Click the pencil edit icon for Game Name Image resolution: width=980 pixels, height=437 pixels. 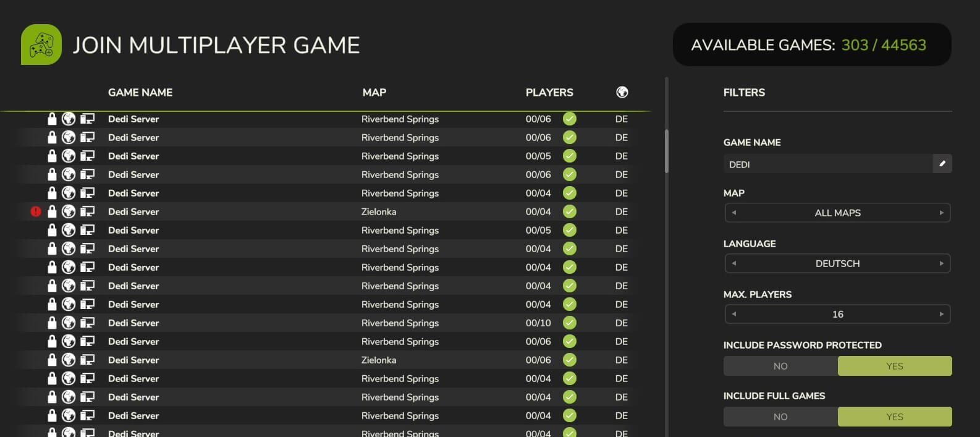942,164
